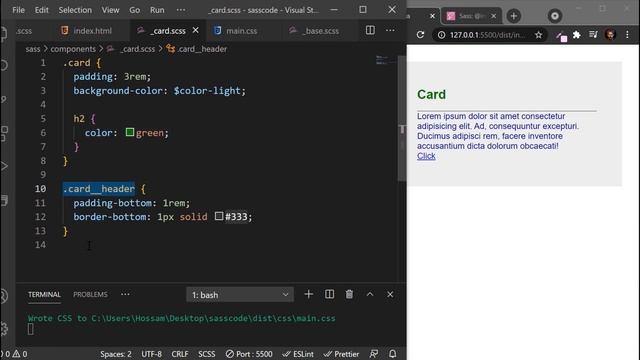Split the terminal panel
This screenshot has height=360, width=640.
click(x=329, y=294)
